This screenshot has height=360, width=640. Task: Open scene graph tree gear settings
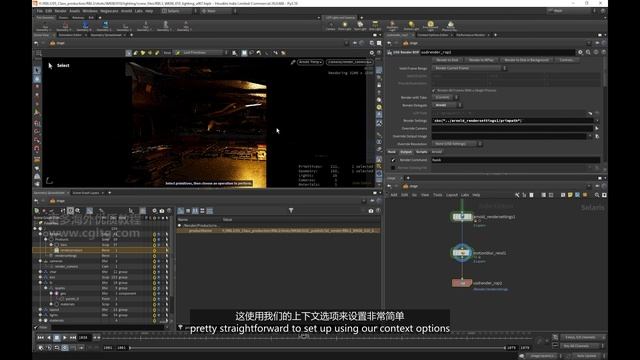point(154,211)
